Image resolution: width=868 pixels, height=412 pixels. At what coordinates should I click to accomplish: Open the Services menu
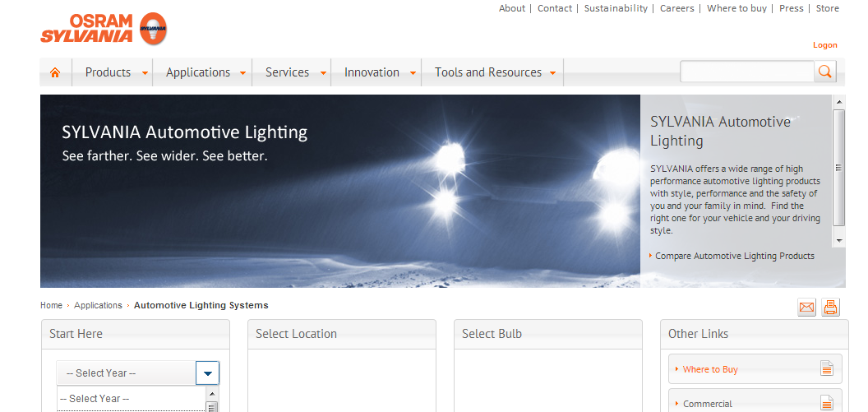[x=288, y=72]
